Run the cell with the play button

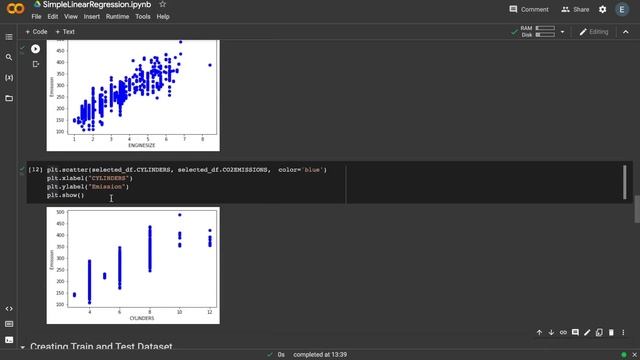(36, 49)
